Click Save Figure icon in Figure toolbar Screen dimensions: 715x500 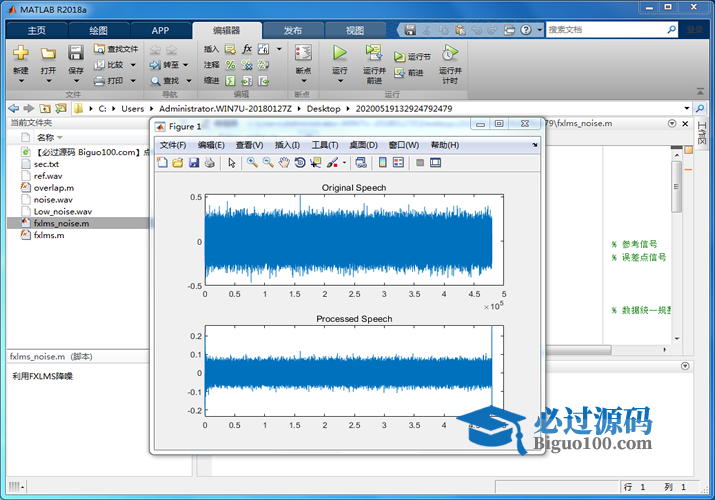[194, 163]
